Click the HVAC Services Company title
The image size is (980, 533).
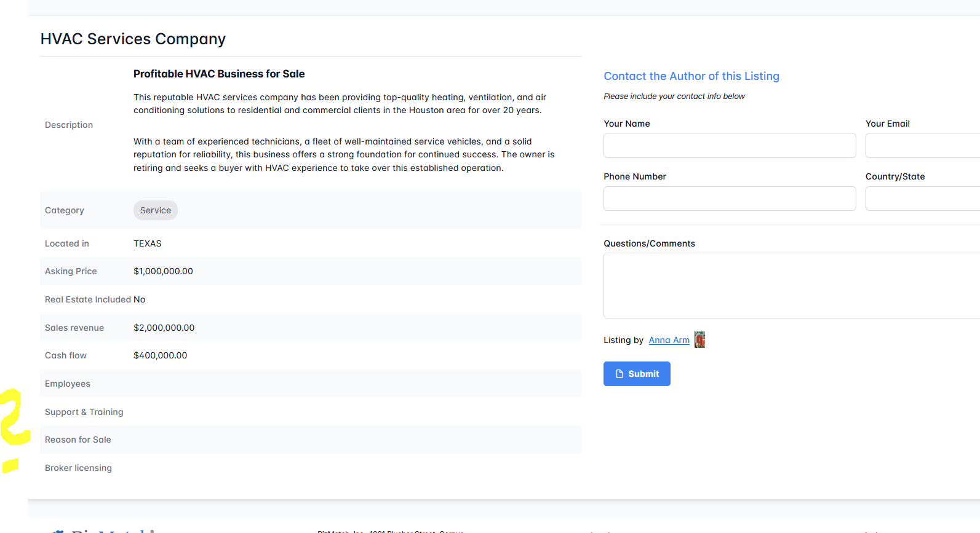[133, 39]
